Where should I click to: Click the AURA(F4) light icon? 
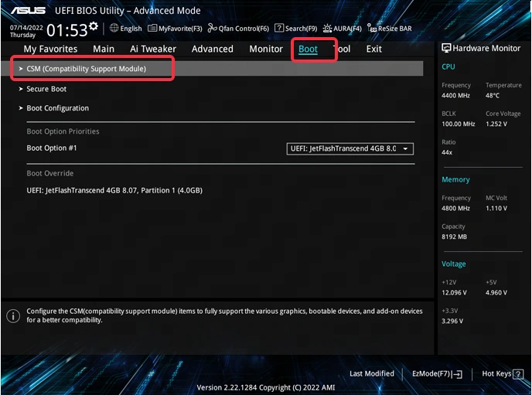click(327, 28)
